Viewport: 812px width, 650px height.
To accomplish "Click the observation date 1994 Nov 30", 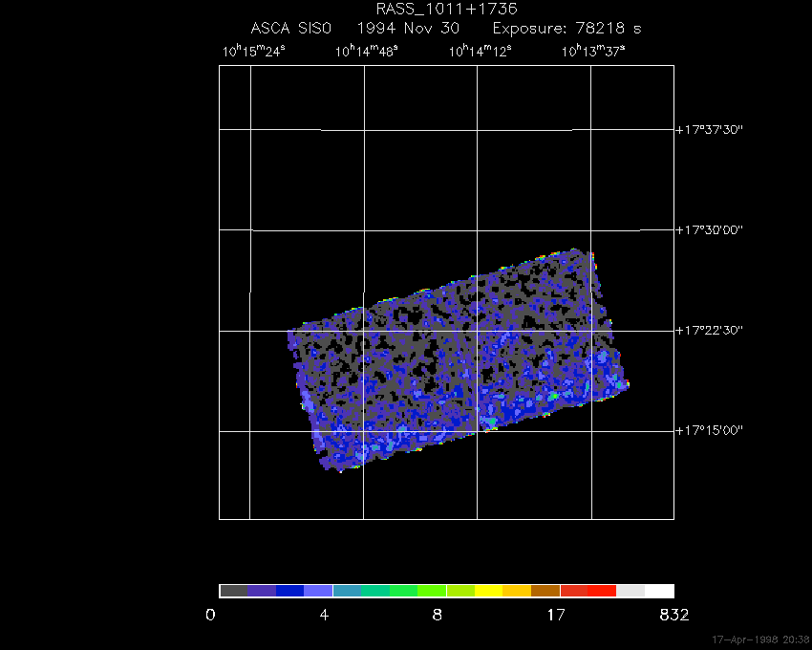I will (409, 28).
